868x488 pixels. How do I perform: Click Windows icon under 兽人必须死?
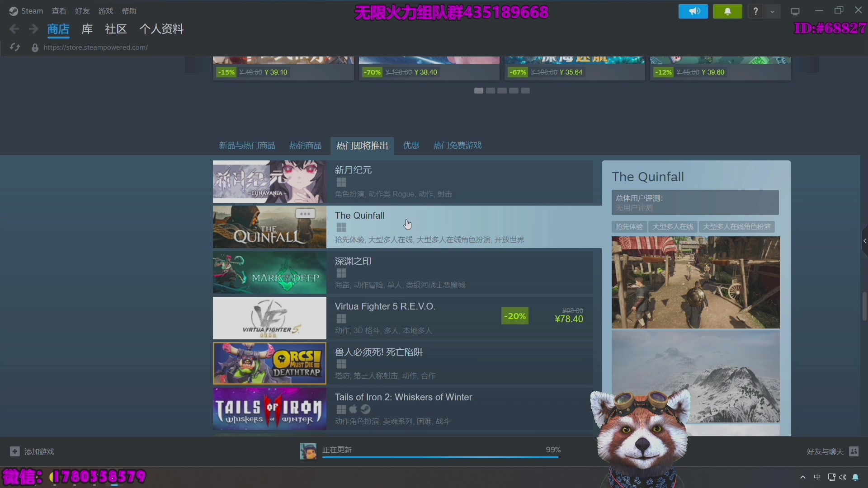click(x=341, y=364)
